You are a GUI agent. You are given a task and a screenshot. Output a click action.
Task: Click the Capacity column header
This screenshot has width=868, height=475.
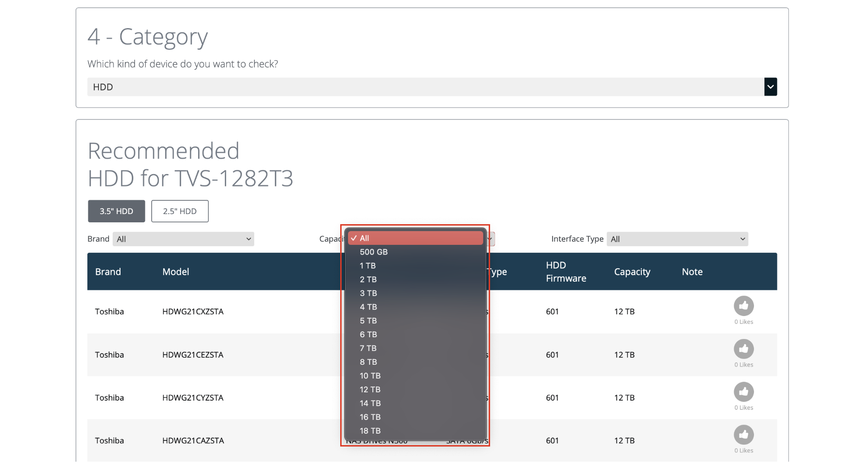[632, 272]
